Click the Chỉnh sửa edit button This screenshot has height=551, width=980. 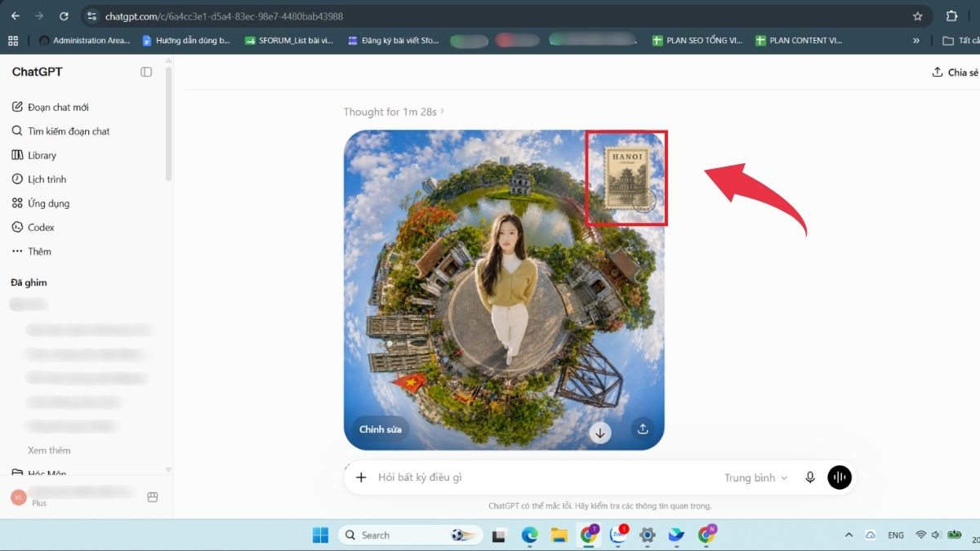(381, 429)
